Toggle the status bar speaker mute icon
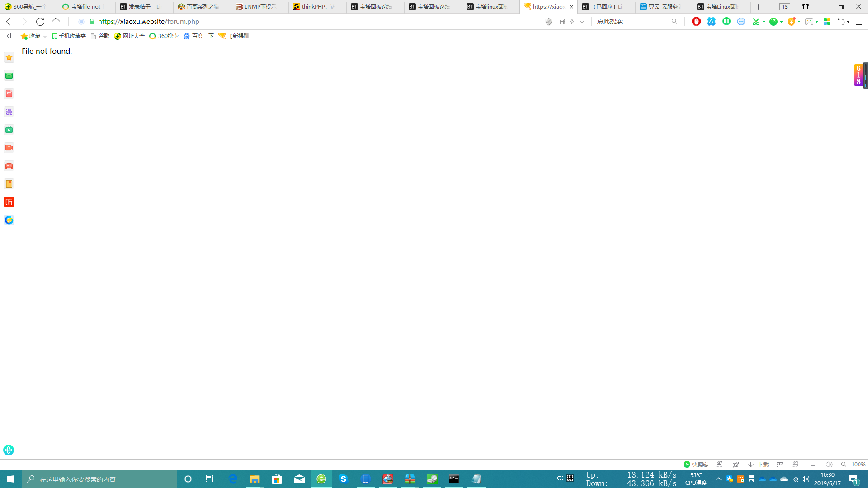The width and height of the screenshot is (868, 488). point(829,464)
